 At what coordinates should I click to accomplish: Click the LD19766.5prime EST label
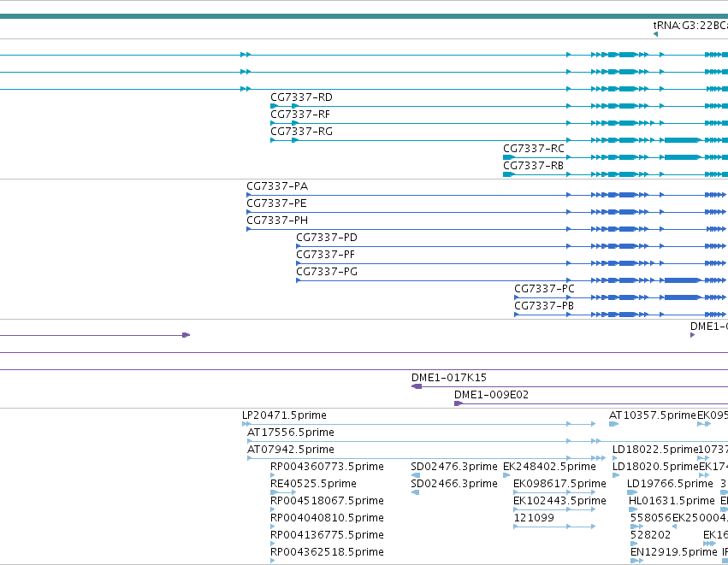pyautogui.click(x=670, y=484)
